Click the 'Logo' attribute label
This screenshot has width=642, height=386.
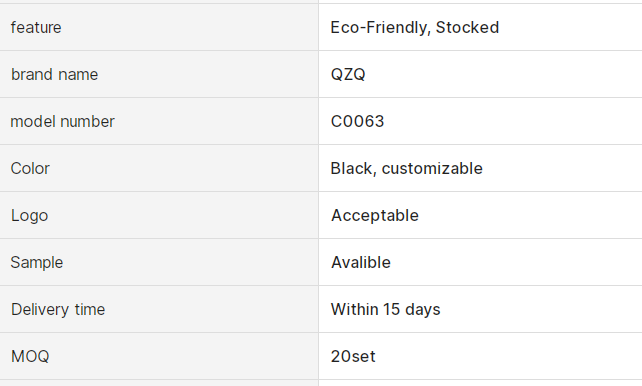29,216
